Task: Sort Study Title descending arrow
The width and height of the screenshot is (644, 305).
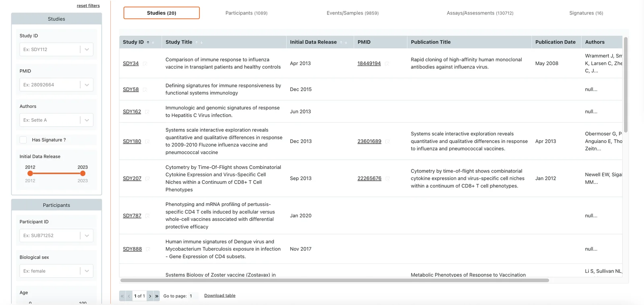Action: coord(201,42)
